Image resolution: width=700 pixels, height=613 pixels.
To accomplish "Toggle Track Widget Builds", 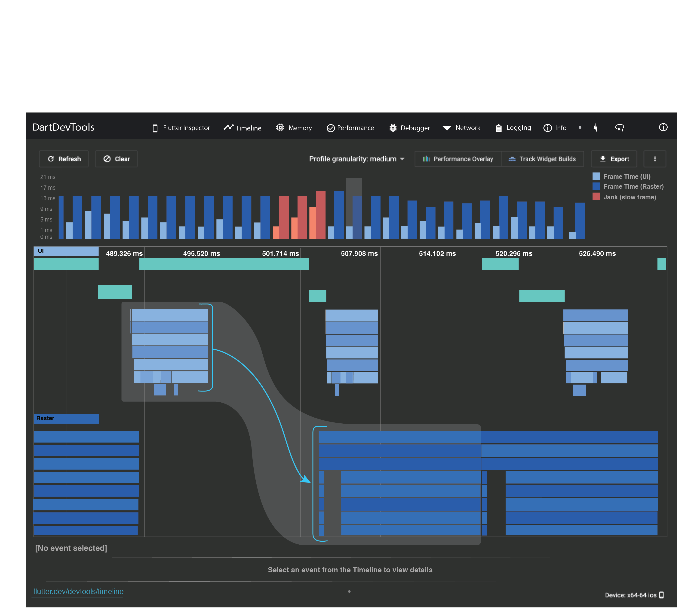I will point(543,159).
